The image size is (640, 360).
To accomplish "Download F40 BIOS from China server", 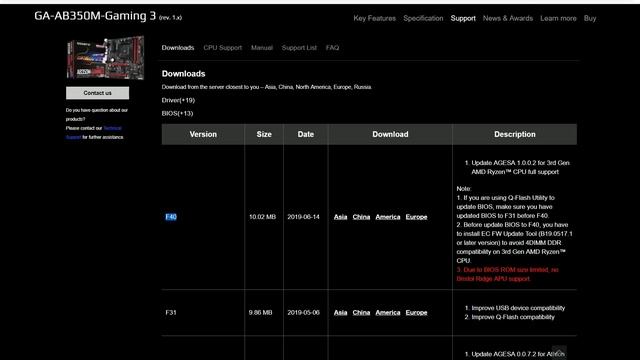I will (x=361, y=217).
